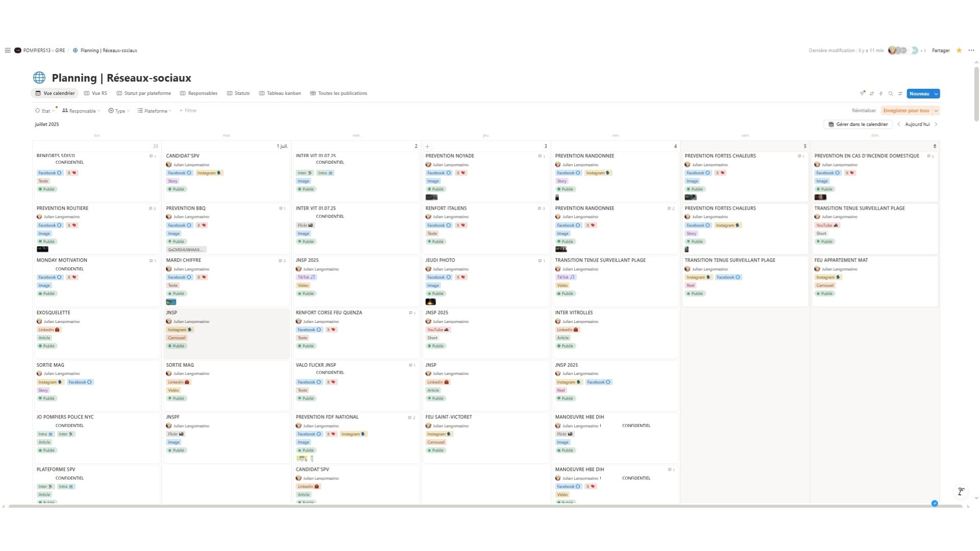Expand the Enregistrer pour tous dropdown arrow
The width and height of the screenshot is (980, 551).
(936, 111)
